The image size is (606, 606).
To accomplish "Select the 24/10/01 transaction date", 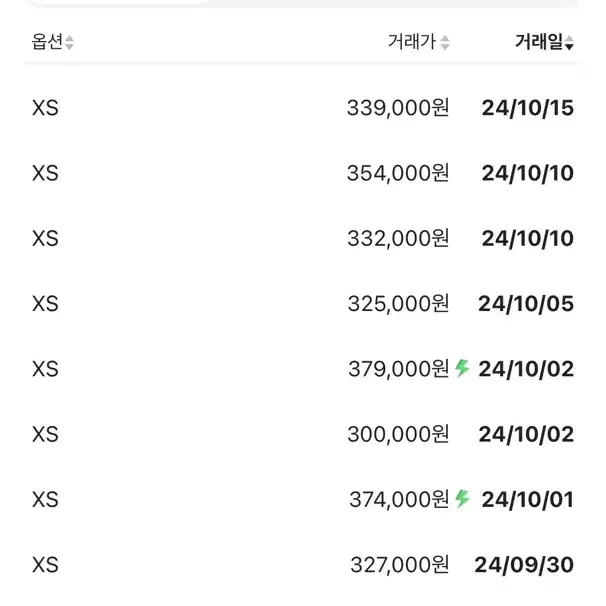I will tap(528, 500).
